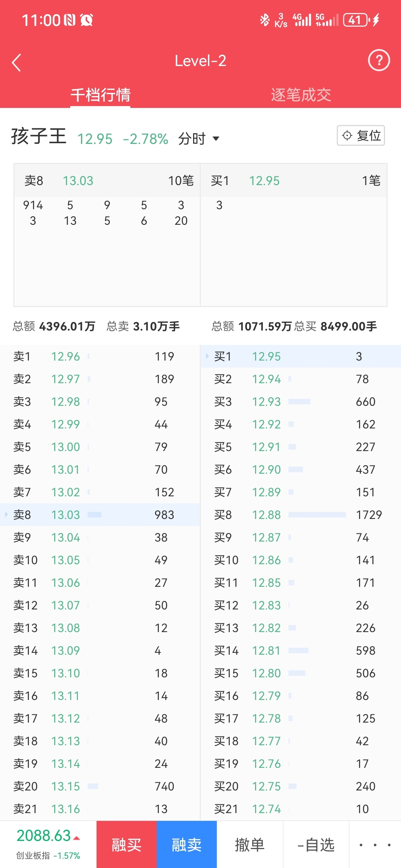Tap the 融买 margin buy button
Screen dimensions: 401x868
[127, 845]
